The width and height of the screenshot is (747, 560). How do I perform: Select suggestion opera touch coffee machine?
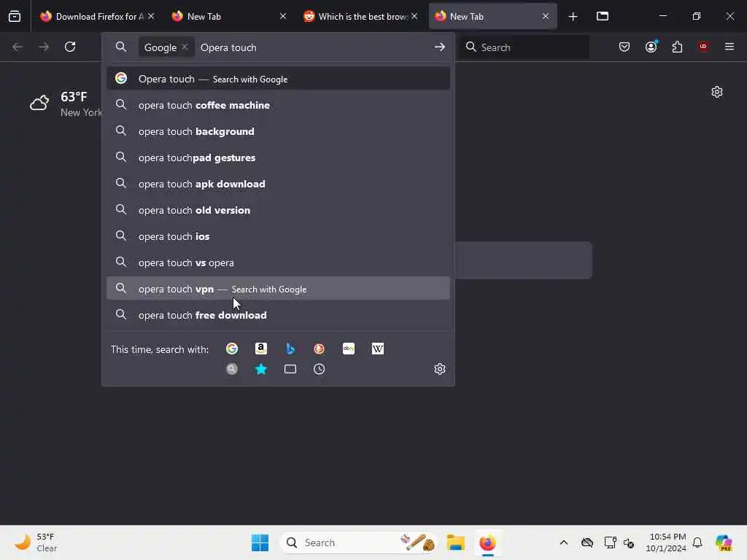pos(278,105)
